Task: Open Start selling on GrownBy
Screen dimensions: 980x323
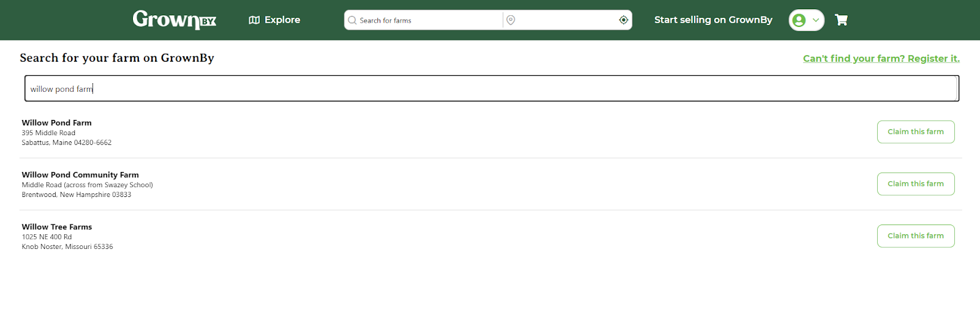Action: [713, 20]
